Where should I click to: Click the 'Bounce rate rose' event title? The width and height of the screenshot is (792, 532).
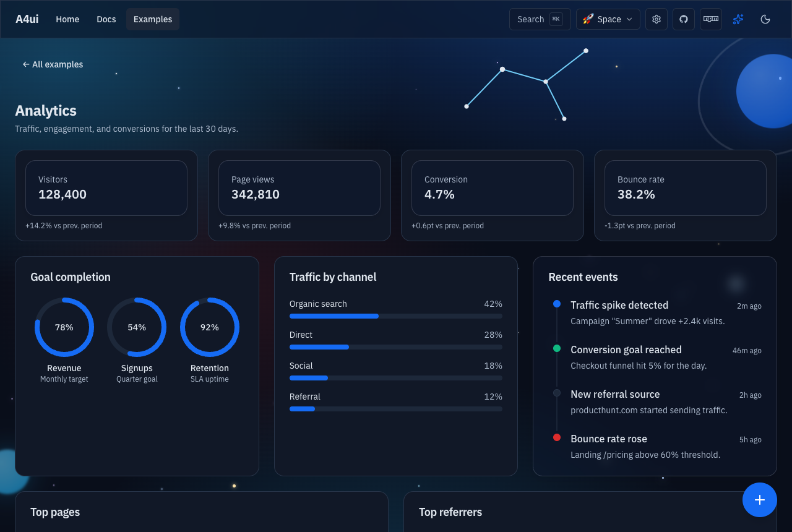pos(609,439)
